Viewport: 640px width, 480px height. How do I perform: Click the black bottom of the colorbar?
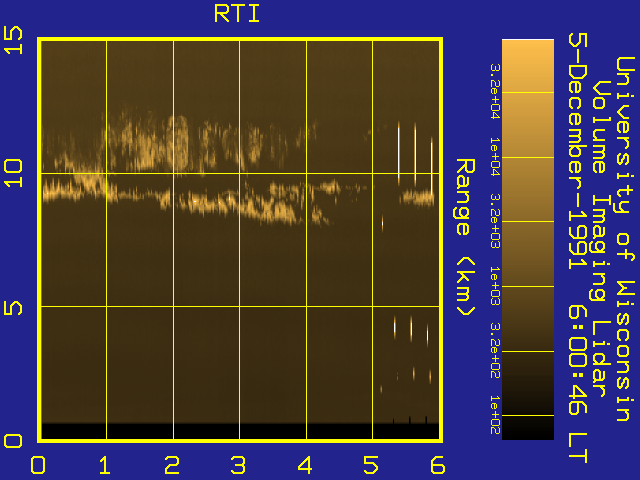coord(528,429)
